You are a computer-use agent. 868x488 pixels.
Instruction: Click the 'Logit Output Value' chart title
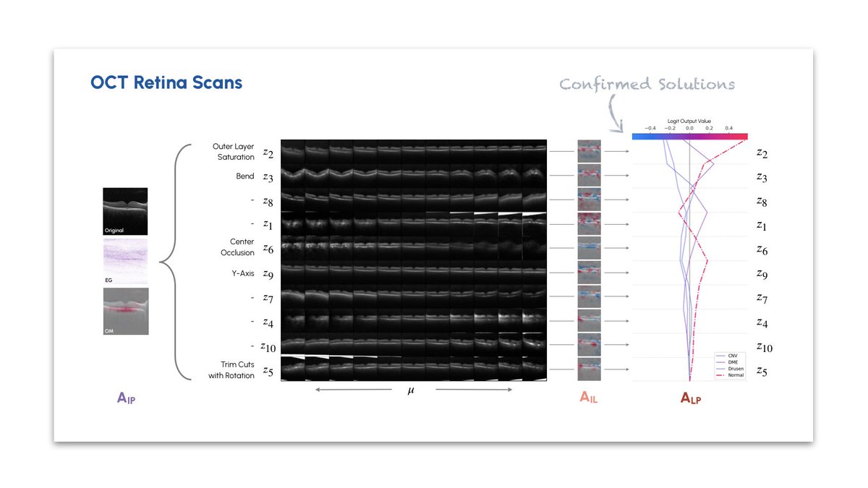click(x=689, y=121)
